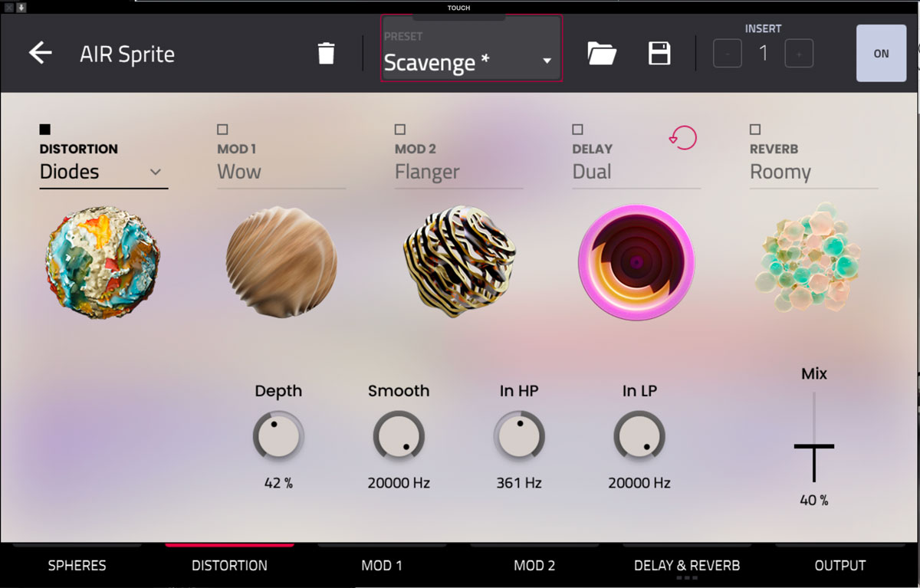Click the 20000 Hz Smooth value
The width and height of the screenshot is (920, 588).
point(399,483)
